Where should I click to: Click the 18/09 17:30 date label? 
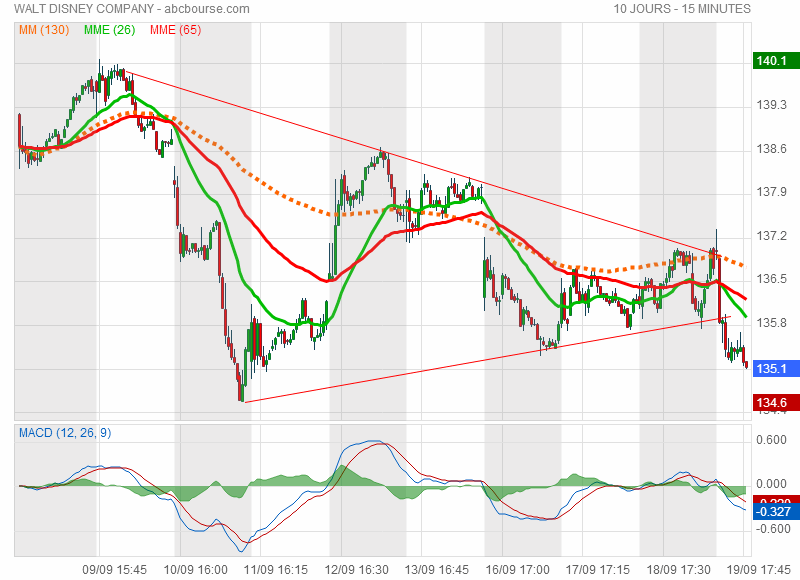pyautogui.click(x=678, y=570)
